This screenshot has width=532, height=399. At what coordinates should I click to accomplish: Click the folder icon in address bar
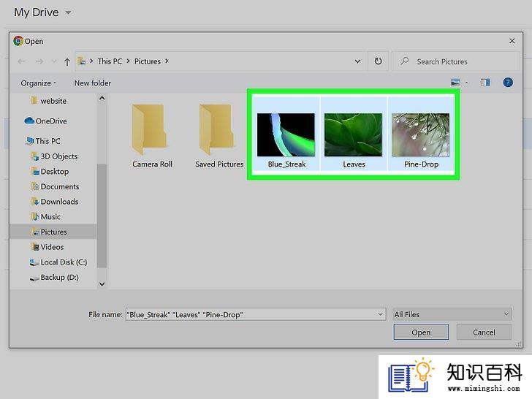click(x=82, y=61)
